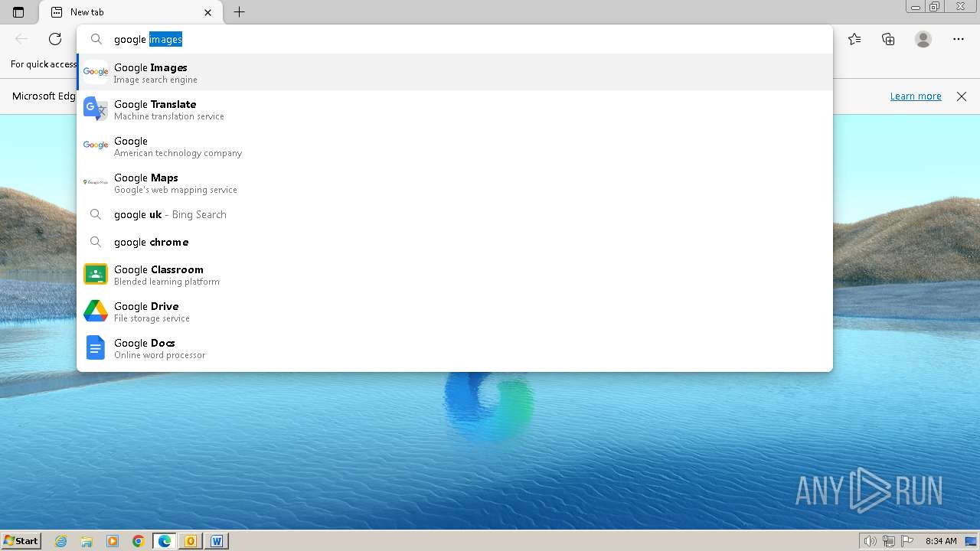980x551 pixels.
Task: Open the Favorites star icon
Action: pyautogui.click(x=854, y=39)
